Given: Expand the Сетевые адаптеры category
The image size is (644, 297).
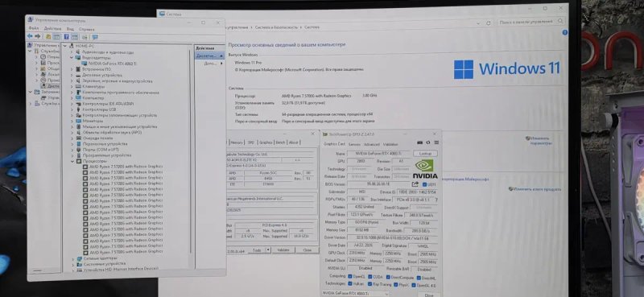Looking at the screenshot, I should pyautogui.click(x=73, y=258).
